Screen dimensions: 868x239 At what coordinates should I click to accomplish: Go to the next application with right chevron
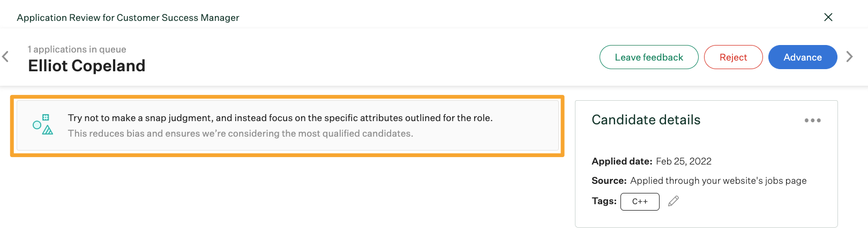coord(849,57)
